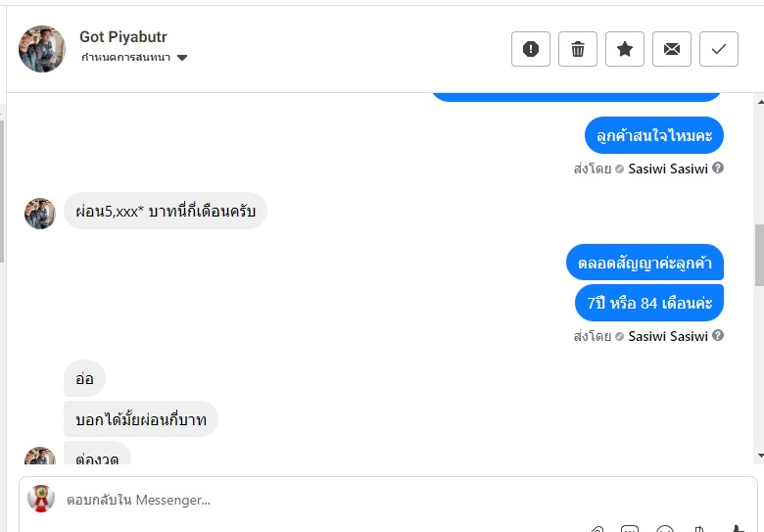Toggle the checkmark mark-as-done button
The height and width of the screenshot is (532, 764).
pyautogui.click(x=719, y=49)
